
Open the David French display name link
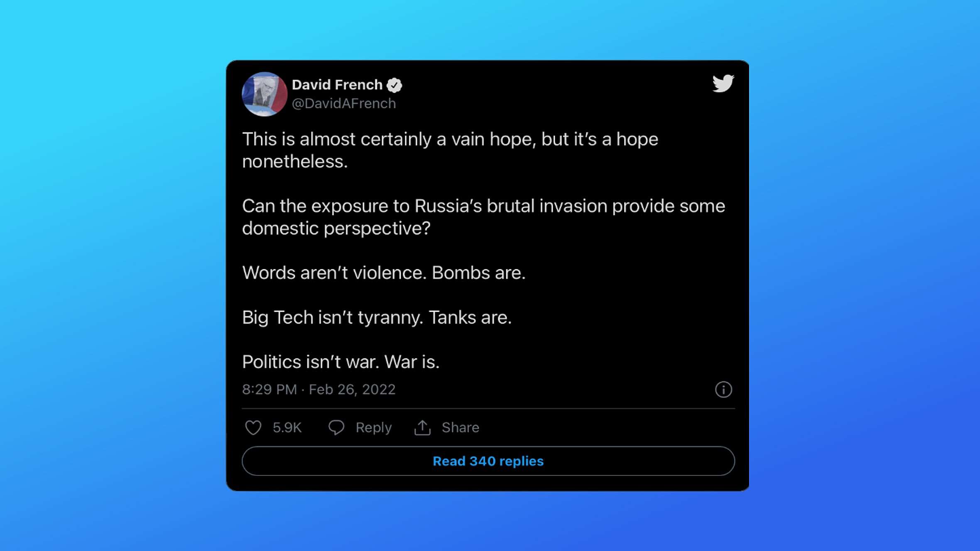pos(337,85)
